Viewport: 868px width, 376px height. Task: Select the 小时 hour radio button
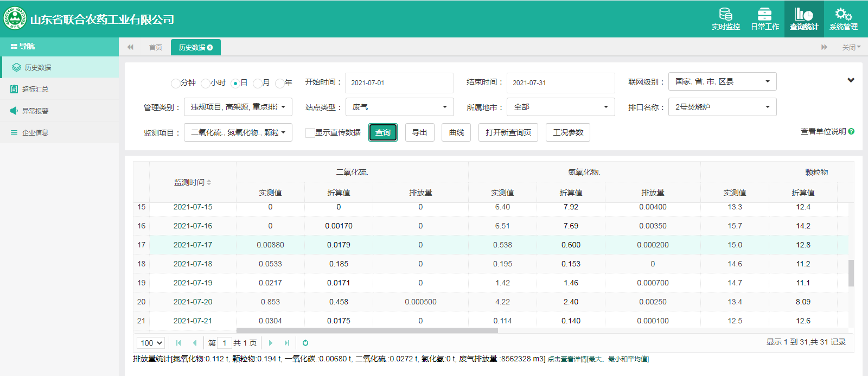pyautogui.click(x=205, y=83)
